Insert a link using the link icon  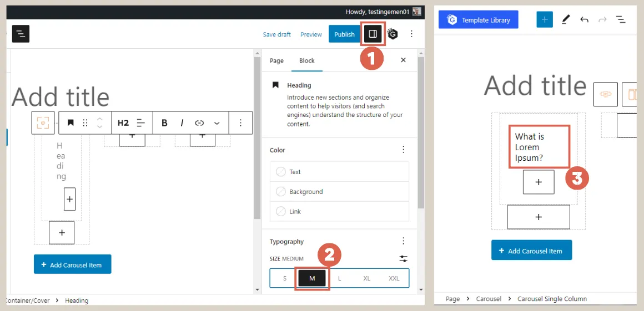199,123
